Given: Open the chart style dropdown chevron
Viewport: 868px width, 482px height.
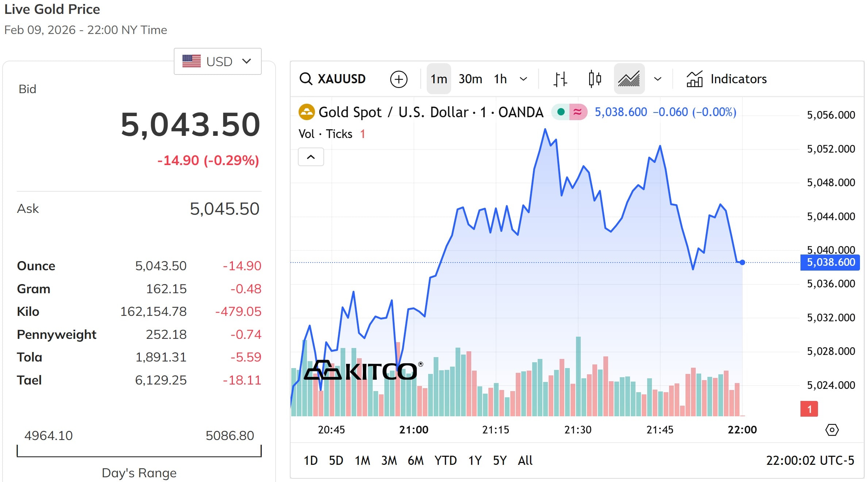Looking at the screenshot, I should point(658,79).
